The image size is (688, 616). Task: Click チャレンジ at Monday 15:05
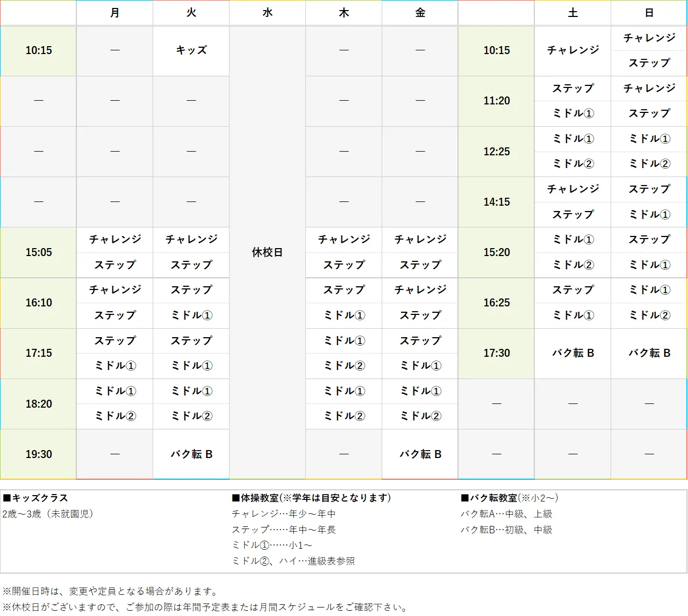click(x=114, y=240)
